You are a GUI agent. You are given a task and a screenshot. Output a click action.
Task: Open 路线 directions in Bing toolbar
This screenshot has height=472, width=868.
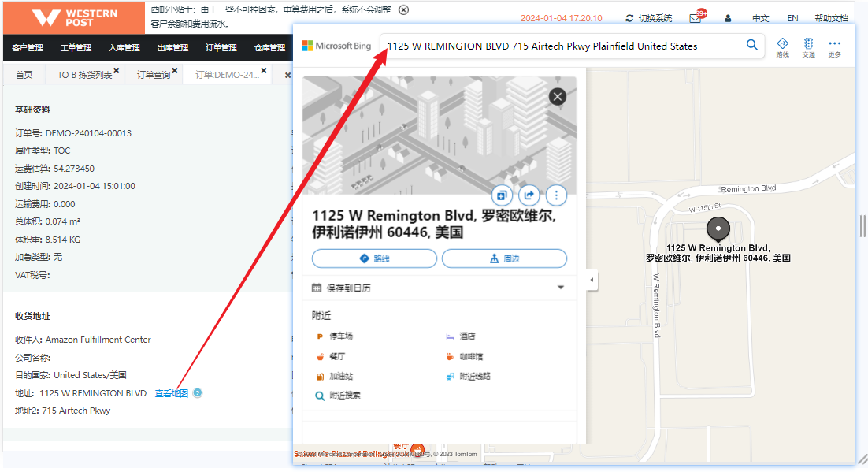point(782,47)
